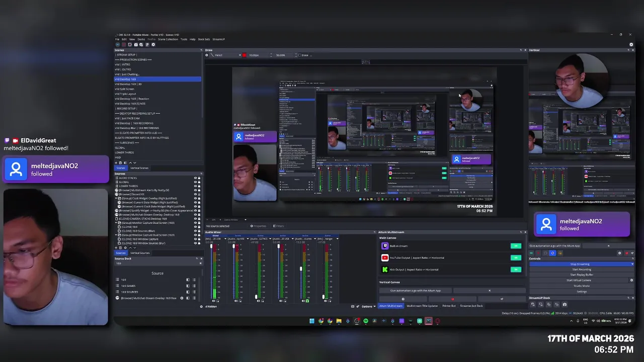This screenshot has height=362, width=644.
Task: Open Windows Start menu
Action: [312, 321]
